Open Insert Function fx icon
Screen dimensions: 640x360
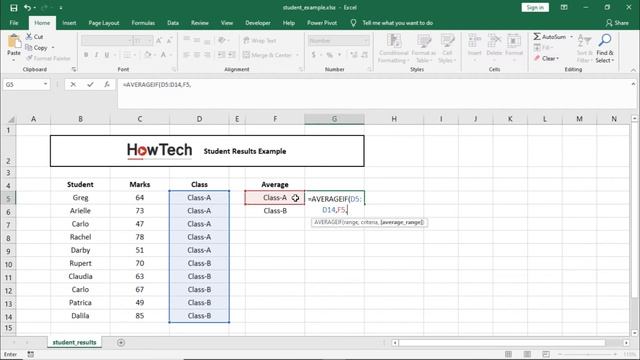[107, 84]
